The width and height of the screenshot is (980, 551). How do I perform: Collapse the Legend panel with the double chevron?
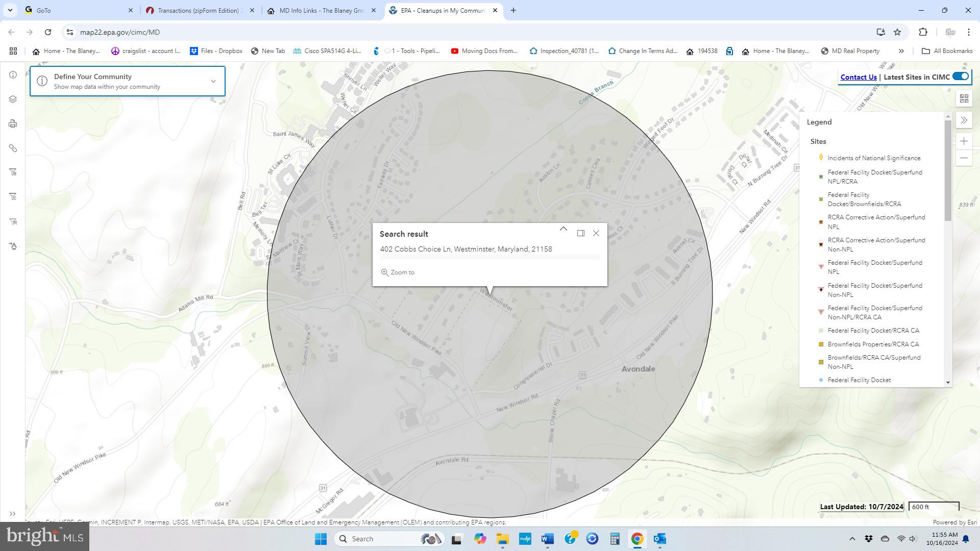tap(964, 120)
